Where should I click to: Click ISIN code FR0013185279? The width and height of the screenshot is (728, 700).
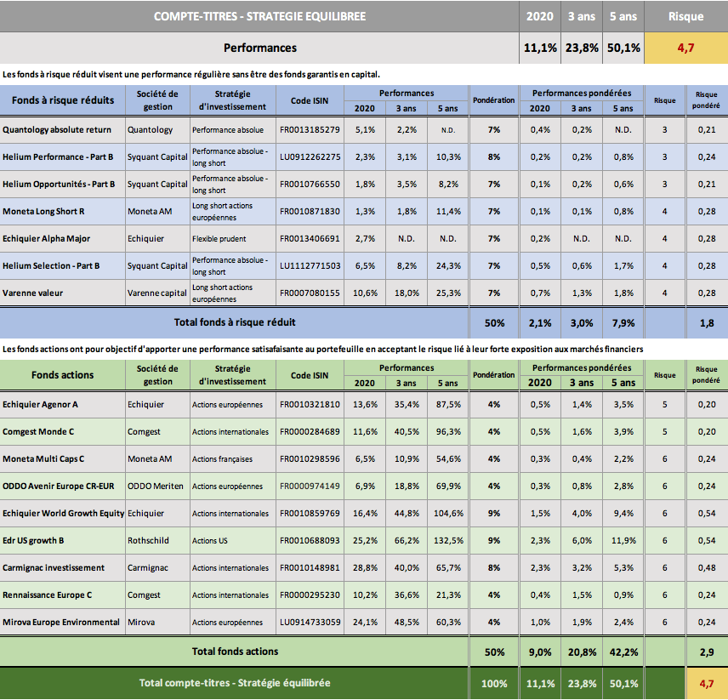[x=309, y=130]
